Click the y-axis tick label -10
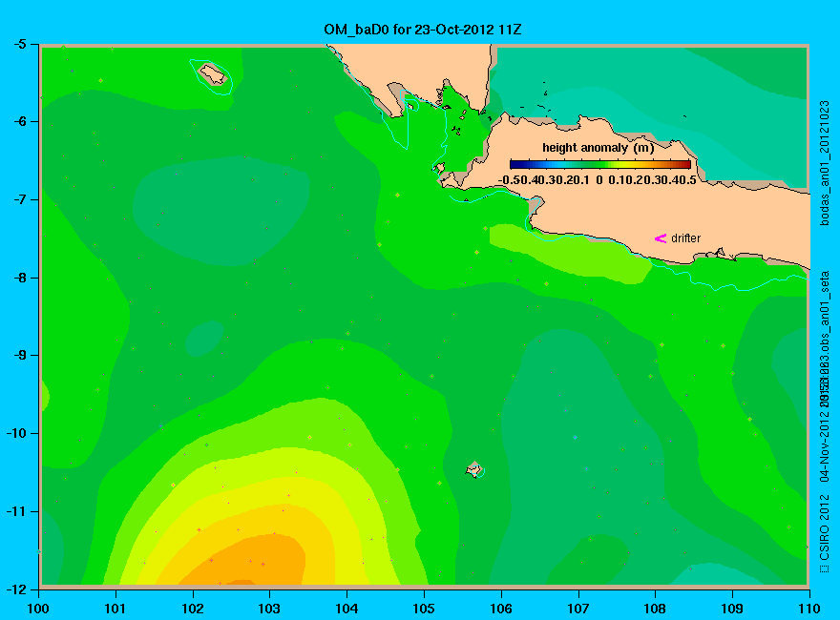The width and height of the screenshot is (840, 620). [x=15, y=433]
